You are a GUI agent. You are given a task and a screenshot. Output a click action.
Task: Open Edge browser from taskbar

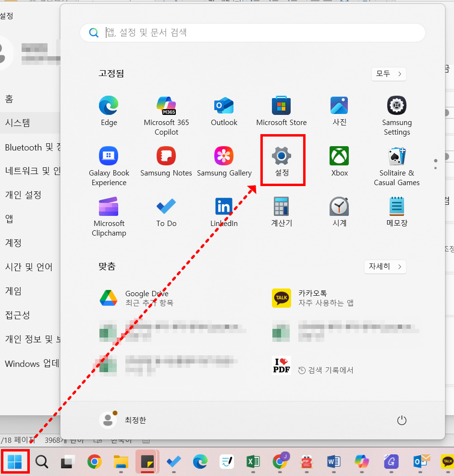tap(200, 462)
